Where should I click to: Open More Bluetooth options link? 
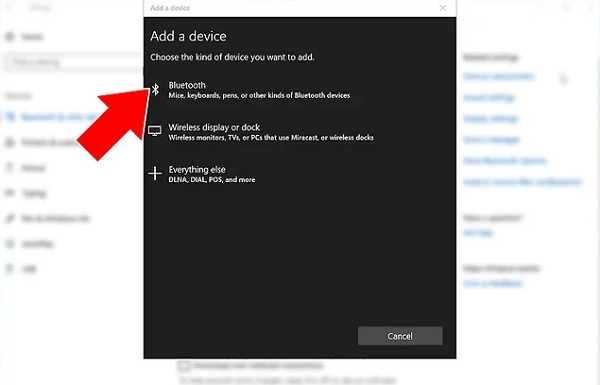(x=505, y=161)
